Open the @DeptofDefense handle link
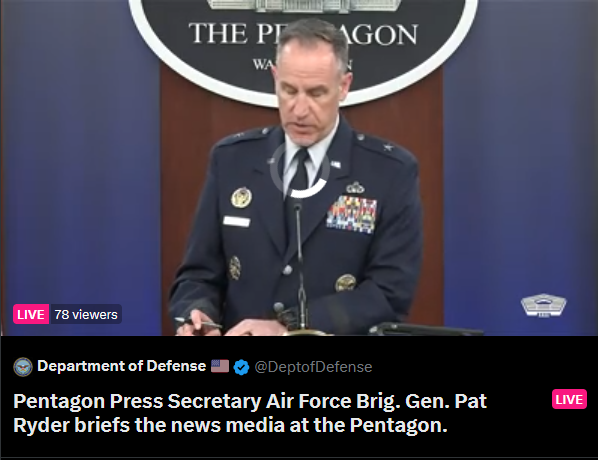598x460 pixels. (x=313, y=367)
